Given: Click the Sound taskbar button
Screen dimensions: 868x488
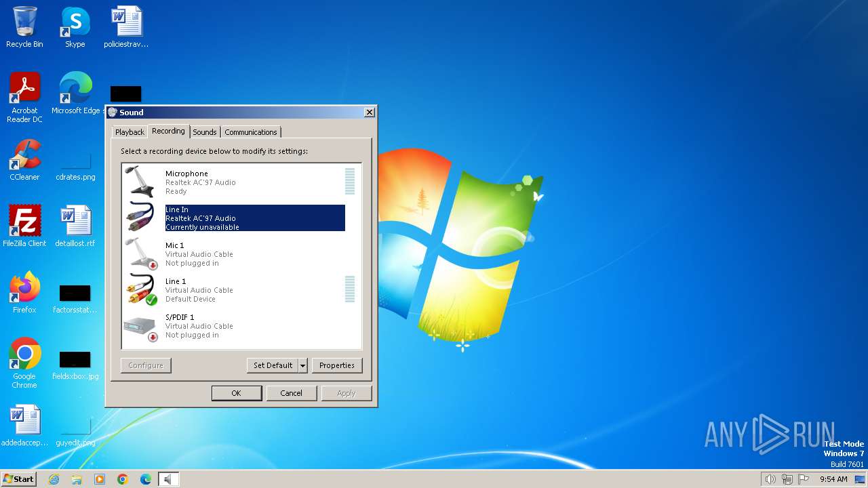Looking at the screenshot, I should (x=169, y=479).
